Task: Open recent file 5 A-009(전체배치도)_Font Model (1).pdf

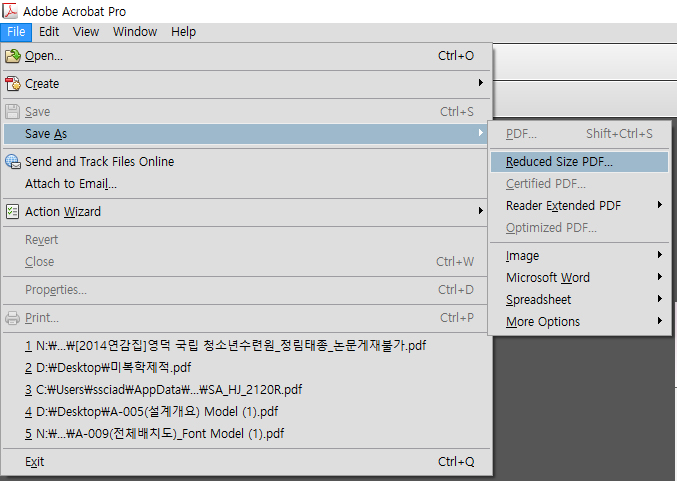Action: 248,434
